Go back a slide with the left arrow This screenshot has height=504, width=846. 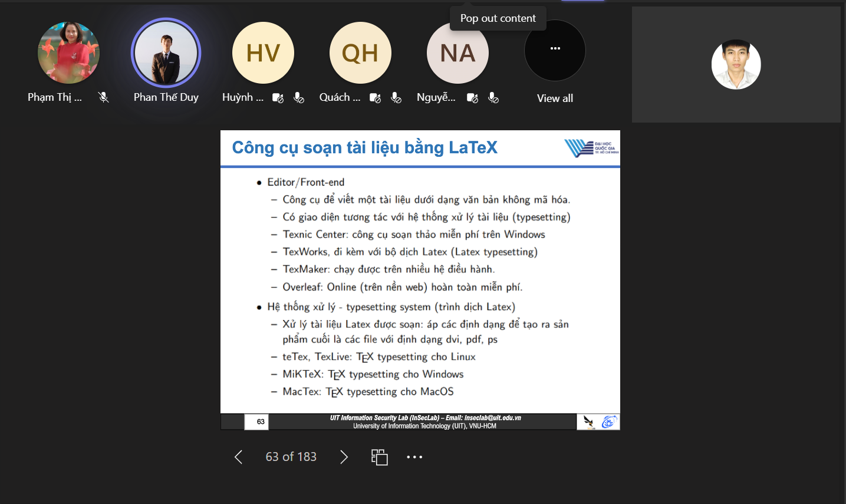pos(238,457)
